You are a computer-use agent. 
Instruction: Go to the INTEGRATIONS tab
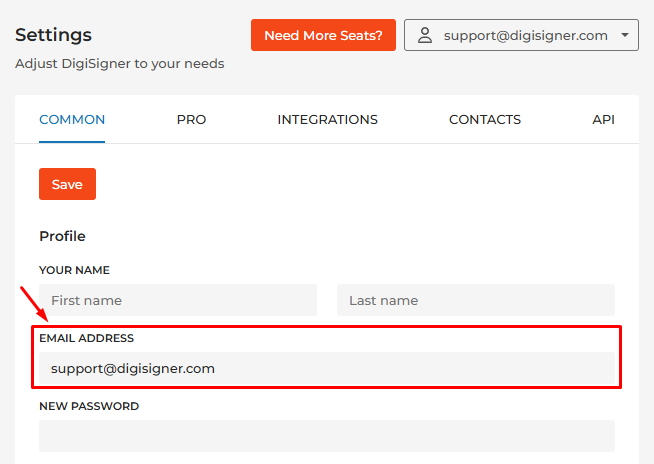(327, 120)
